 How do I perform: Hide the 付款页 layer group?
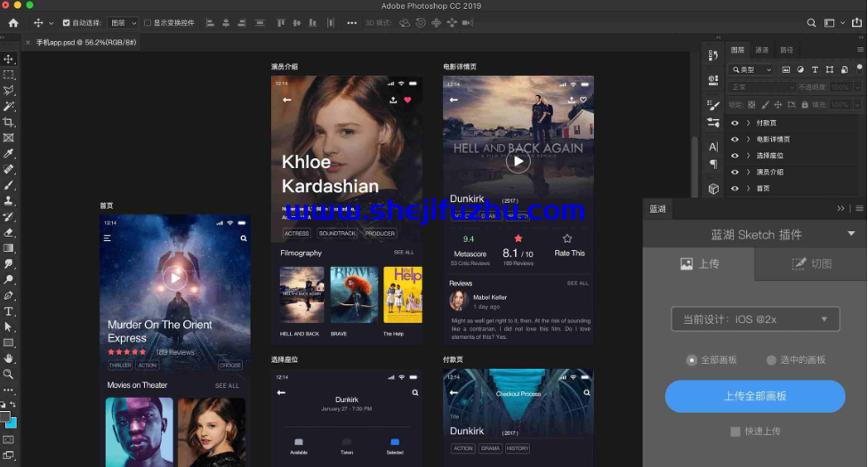(x=735, y=123)
